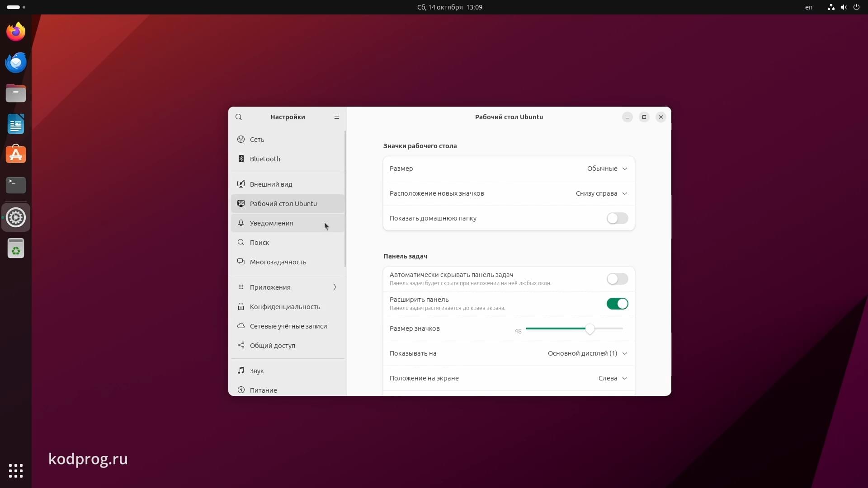The height and width of the screenshot is (488, 868).
Task: Launch Thunderbird mail from the dock
Action: point(16,62)
